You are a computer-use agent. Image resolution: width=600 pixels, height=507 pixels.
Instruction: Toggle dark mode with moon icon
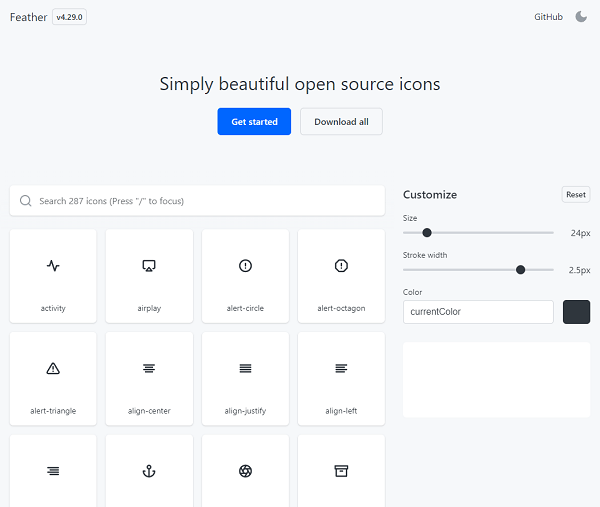pos(581,17)
